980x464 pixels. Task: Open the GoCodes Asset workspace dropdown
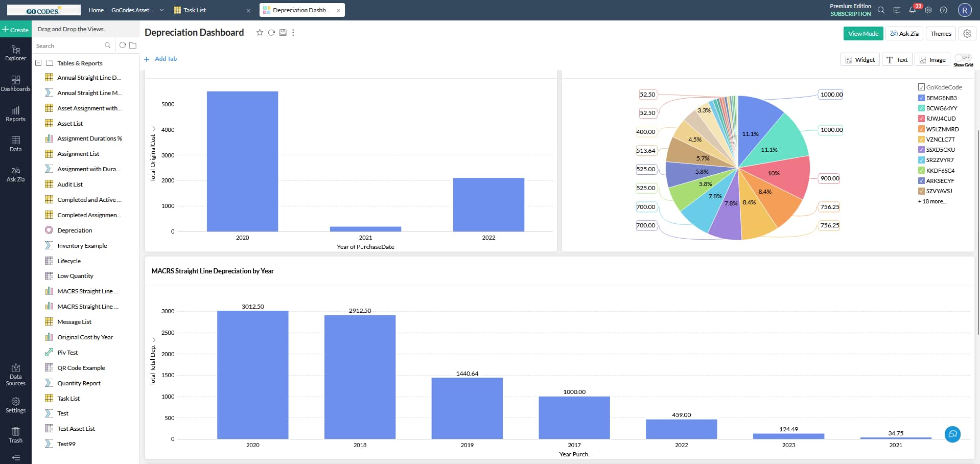pyautogui.click(x=161, y=10)
